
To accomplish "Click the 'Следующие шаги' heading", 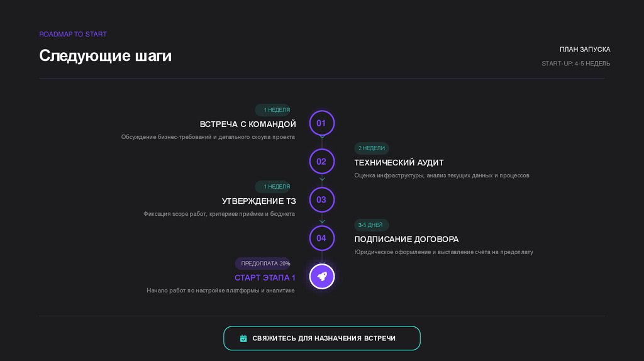I will [x=105, y=56].
